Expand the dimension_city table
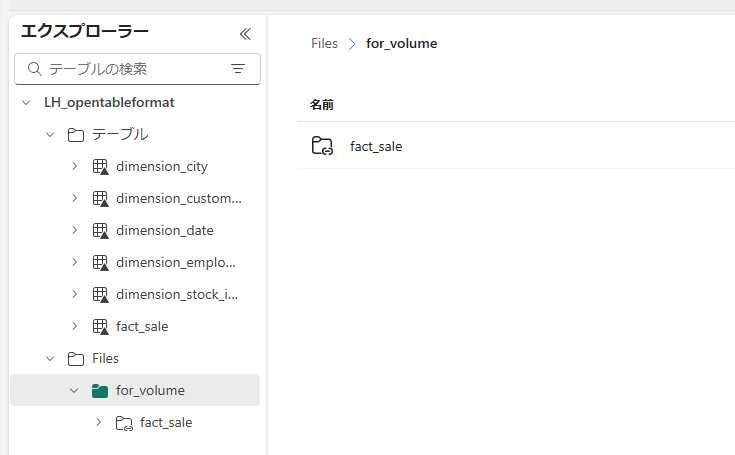This screenshot has width=735, height=455. (75, 166)
